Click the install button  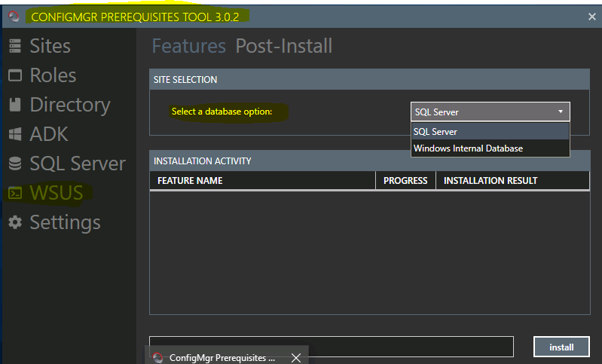pyautogui.click(x=561, y=347)
